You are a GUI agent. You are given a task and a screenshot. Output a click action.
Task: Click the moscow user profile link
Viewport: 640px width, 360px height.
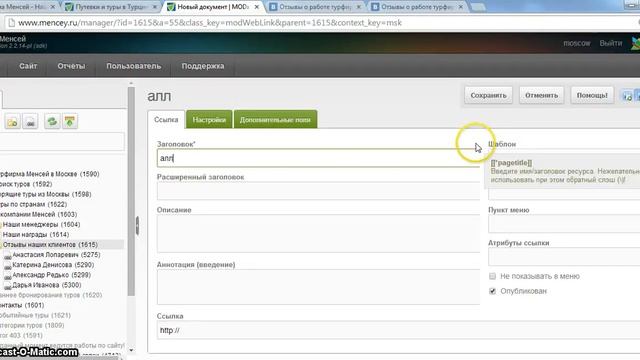(577, 43)
